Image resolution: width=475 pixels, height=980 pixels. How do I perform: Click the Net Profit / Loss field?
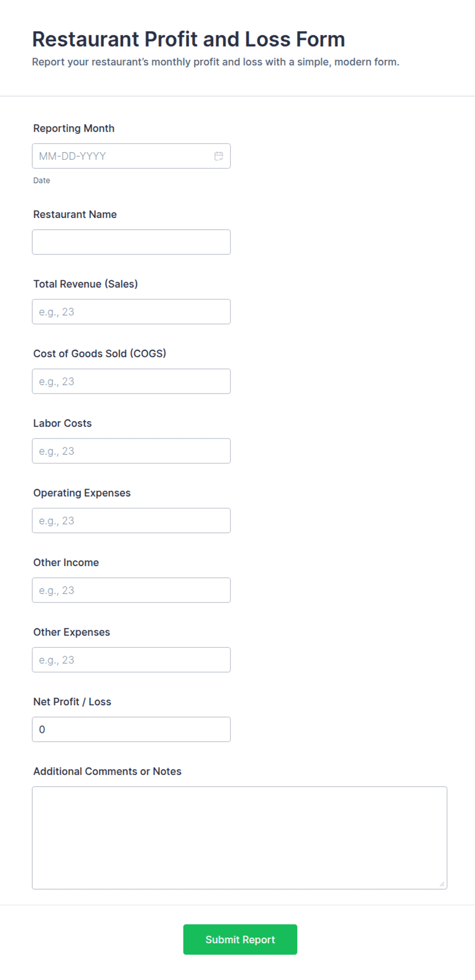coord(131,729)
